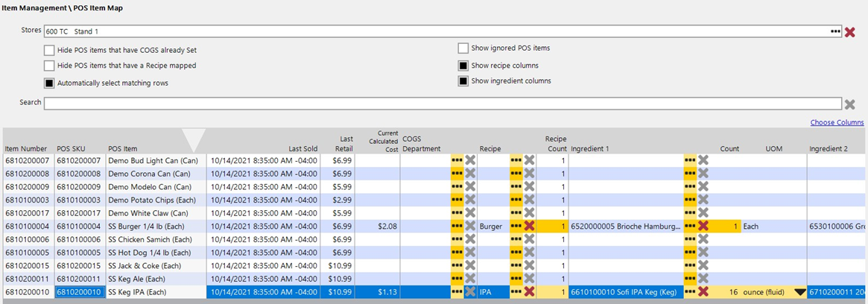The height and width of the screenshot is (304, 868).
Task: Select the 6610100010 Sofi IPA Keg ingredient cell
Action: pyautogui.click(x=626, y=292)
